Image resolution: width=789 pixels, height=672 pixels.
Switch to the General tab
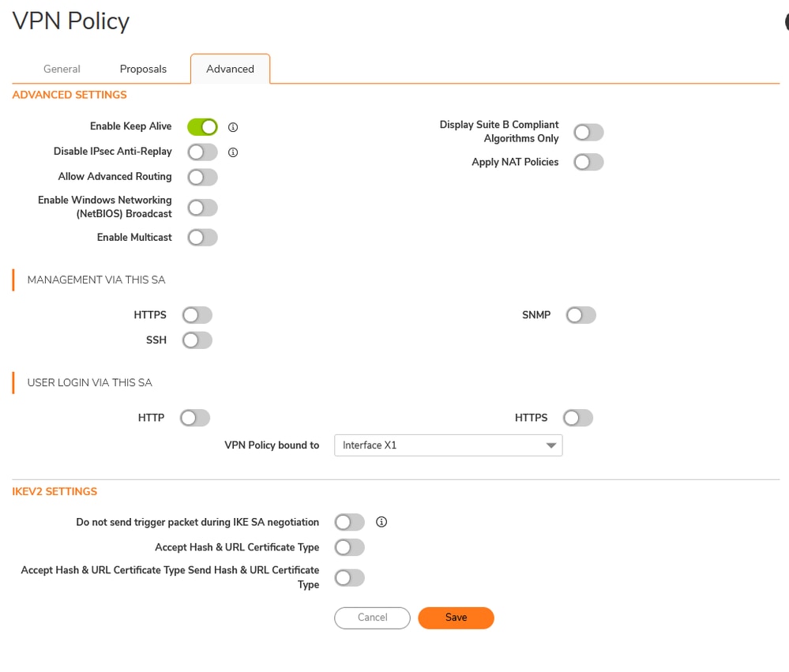click(x=62, y=69)
